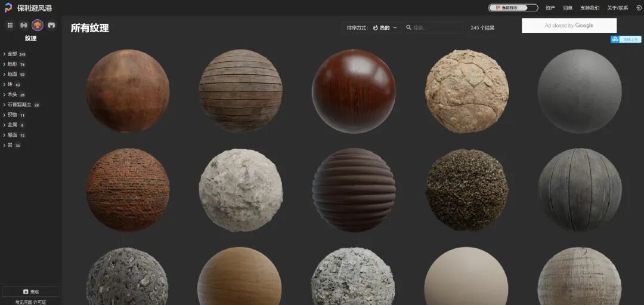Open the 关于/联系 menu item
Screen dimensions: 644x305
(x=618, y=8)
